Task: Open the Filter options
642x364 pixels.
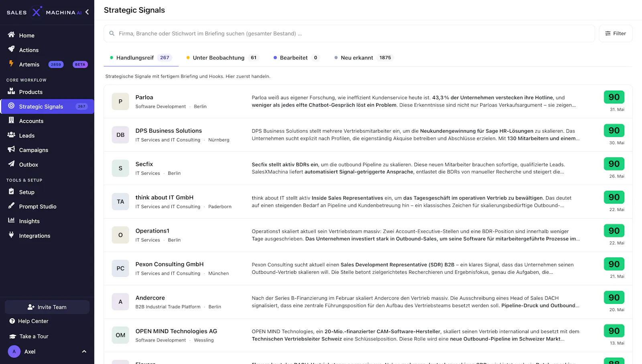Action: click(616, 34)
